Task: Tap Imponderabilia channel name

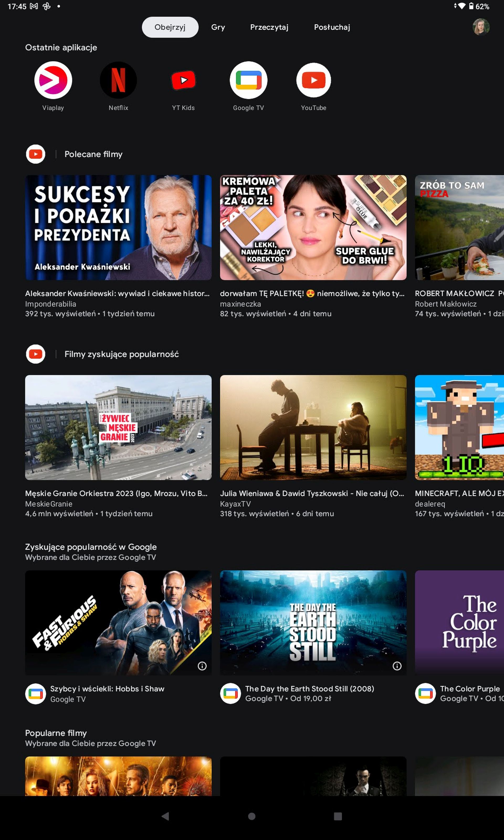Action: 51,304
